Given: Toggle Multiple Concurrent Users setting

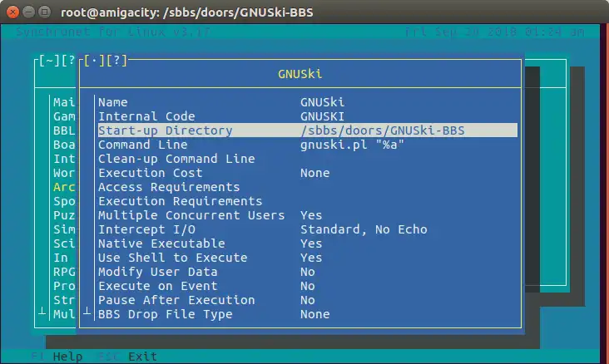Looking at the screenshot, I should point(307,215).
